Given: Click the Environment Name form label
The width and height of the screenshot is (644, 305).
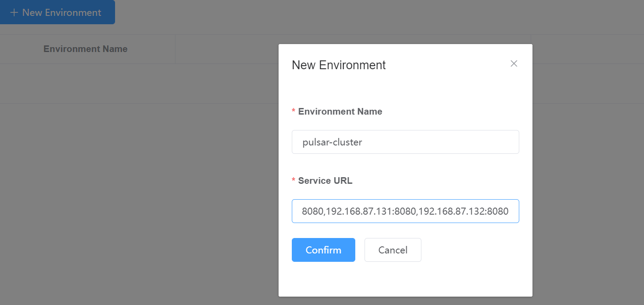Looking at the screenshot, I should pos(340,112).
